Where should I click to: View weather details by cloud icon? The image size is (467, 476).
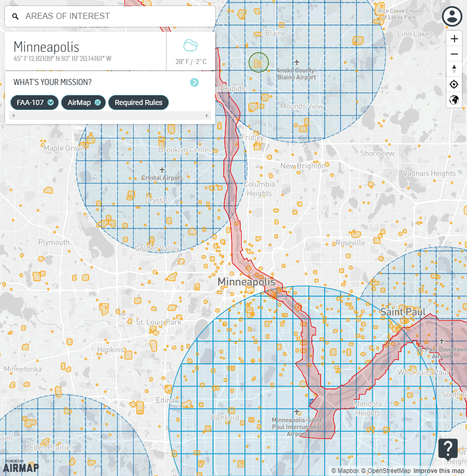(x=190, y=46)
